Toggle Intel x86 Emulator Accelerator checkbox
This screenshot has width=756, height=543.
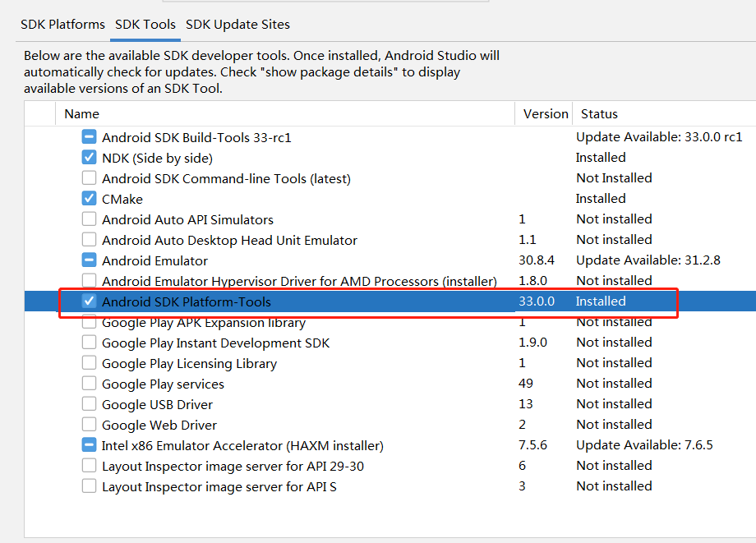coord(89,444)
